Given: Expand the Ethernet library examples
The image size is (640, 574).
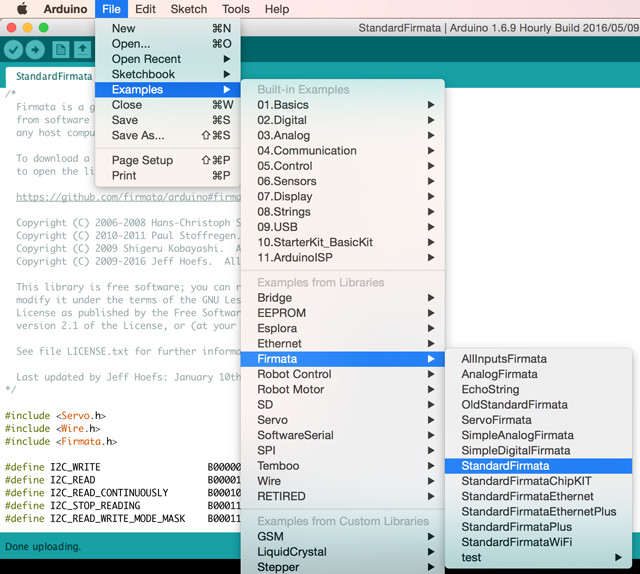Looking at the screenshot, I should pyautogui.click(x=343, y=344).
